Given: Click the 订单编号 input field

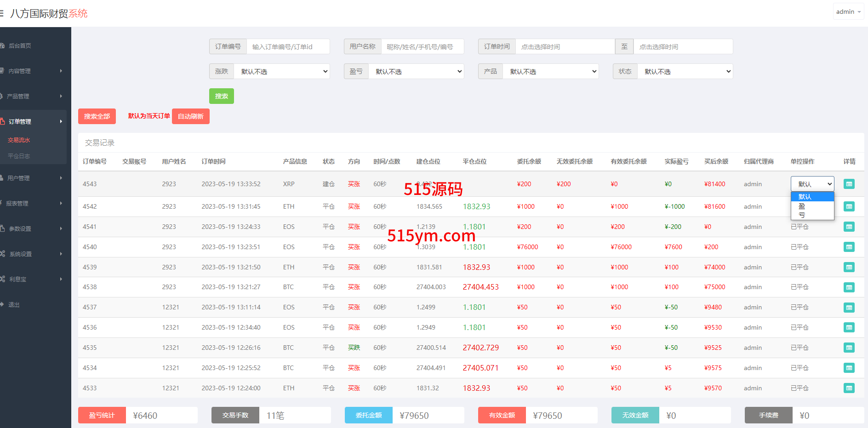Looking at the screenshot, I should [288, 46].
